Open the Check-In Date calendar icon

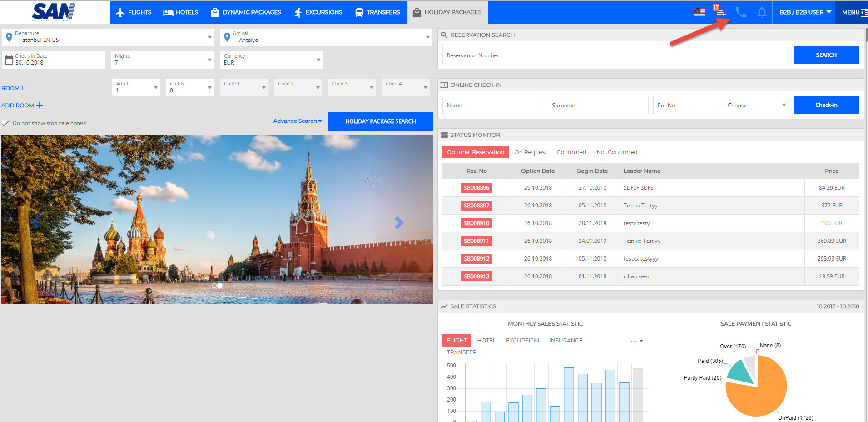[9, 60]
